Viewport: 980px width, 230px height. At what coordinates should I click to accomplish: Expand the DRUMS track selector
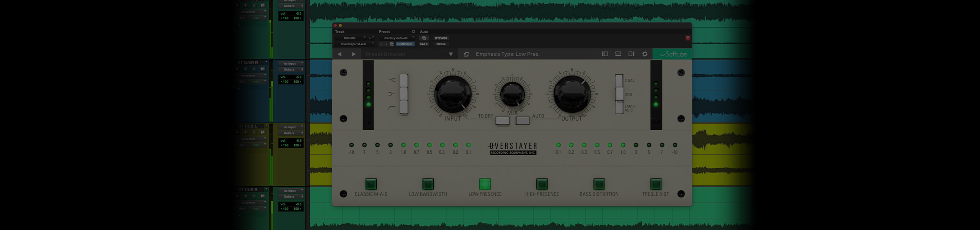(x=350, y=38)
